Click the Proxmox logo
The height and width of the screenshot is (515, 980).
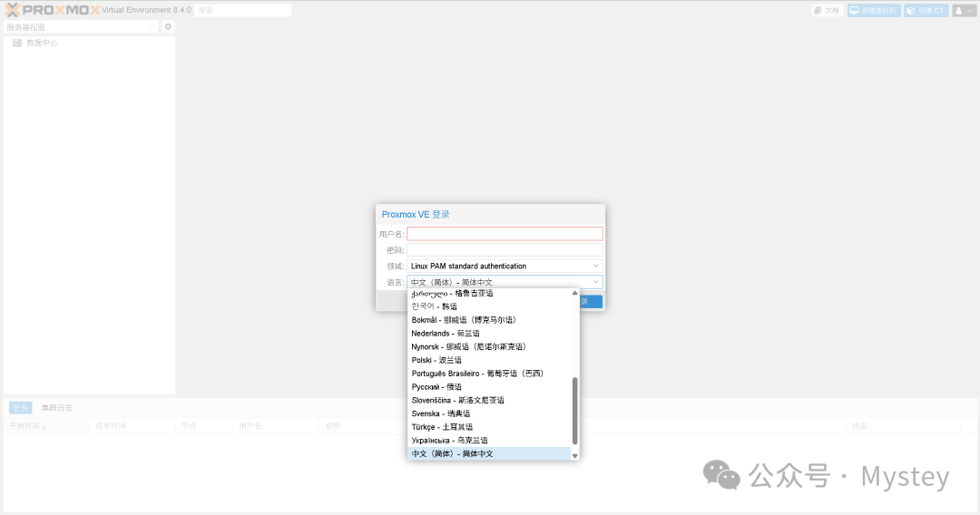click(53, 10)
